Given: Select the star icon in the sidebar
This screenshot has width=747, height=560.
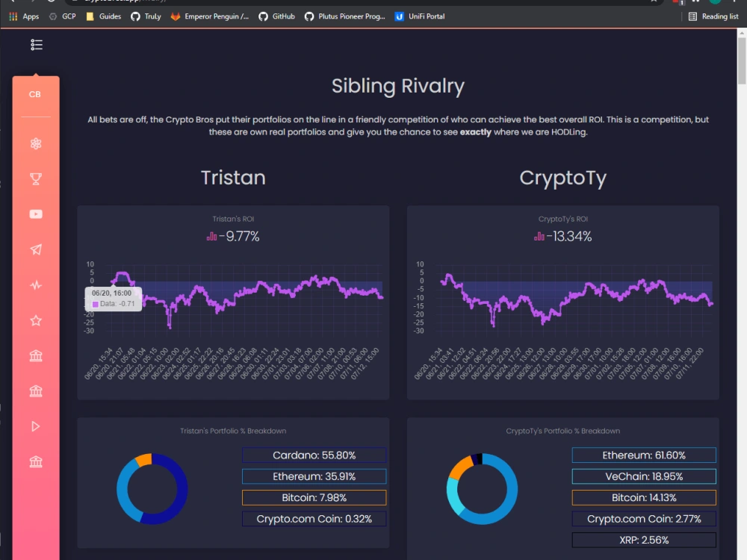Looking at the screenshot, I should [36, 320].
